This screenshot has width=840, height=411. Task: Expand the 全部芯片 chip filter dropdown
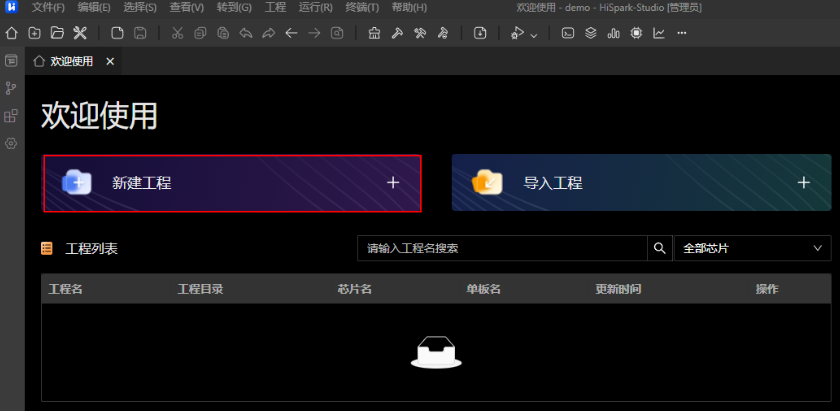752,248
